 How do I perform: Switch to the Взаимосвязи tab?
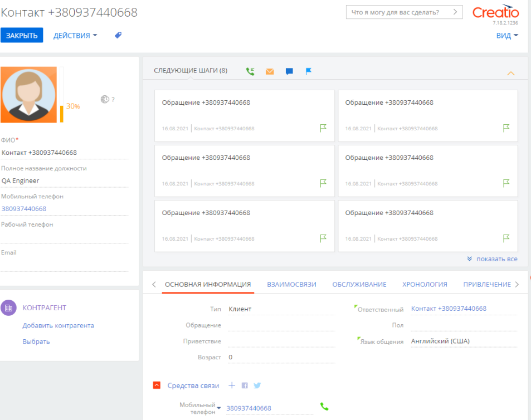[x=291, y=284]
